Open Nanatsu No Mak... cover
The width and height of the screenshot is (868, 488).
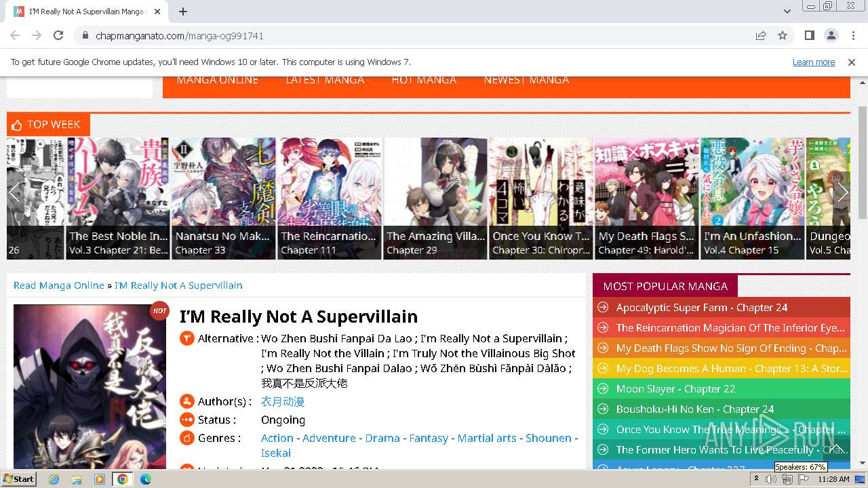tap(224, 198)
